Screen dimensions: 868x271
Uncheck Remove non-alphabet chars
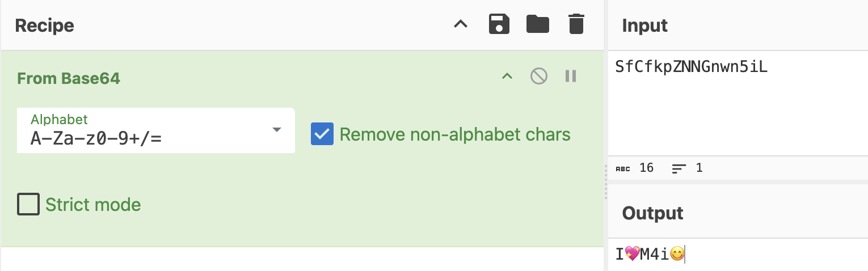pos(322,134)
